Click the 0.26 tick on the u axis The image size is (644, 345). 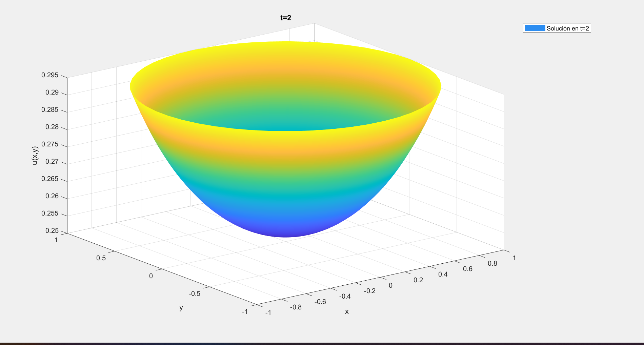(52, 196)
